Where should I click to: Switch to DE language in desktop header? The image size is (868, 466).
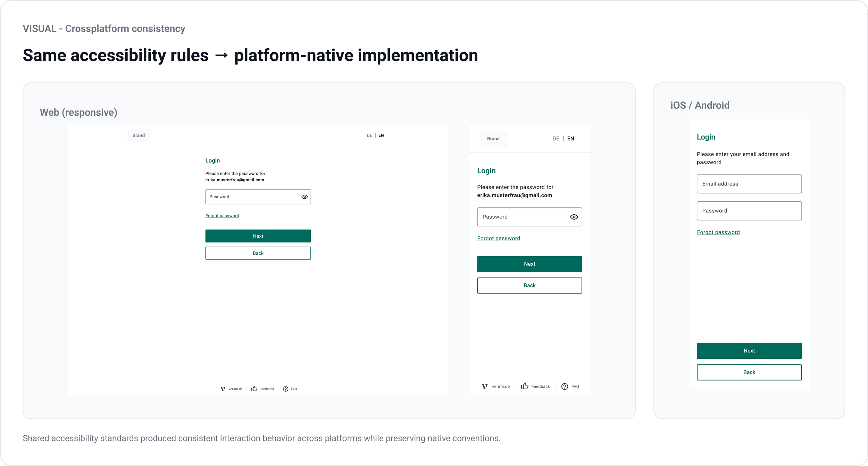tap(369, 135)
